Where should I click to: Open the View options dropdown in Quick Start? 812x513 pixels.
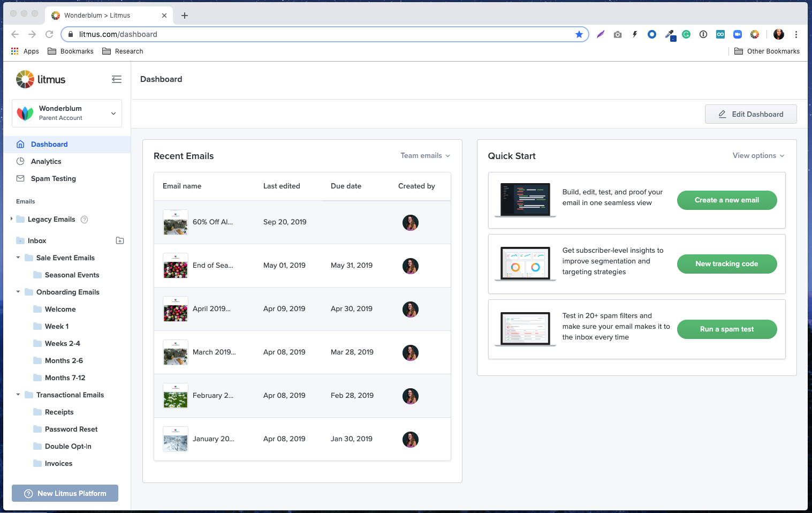tap(758, 155)
